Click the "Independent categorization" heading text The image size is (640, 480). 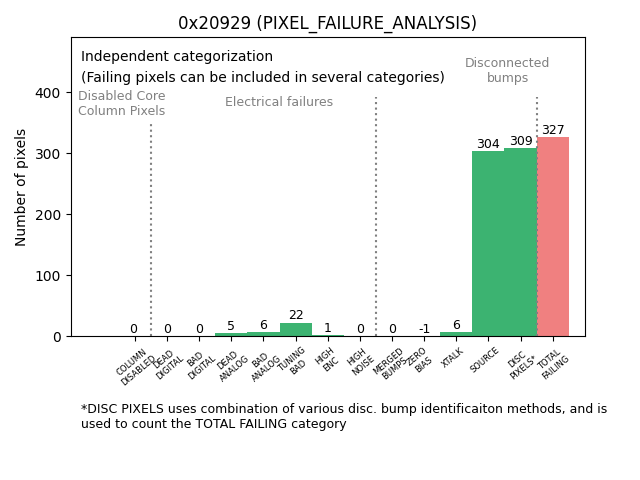click(x=177, y=57)
